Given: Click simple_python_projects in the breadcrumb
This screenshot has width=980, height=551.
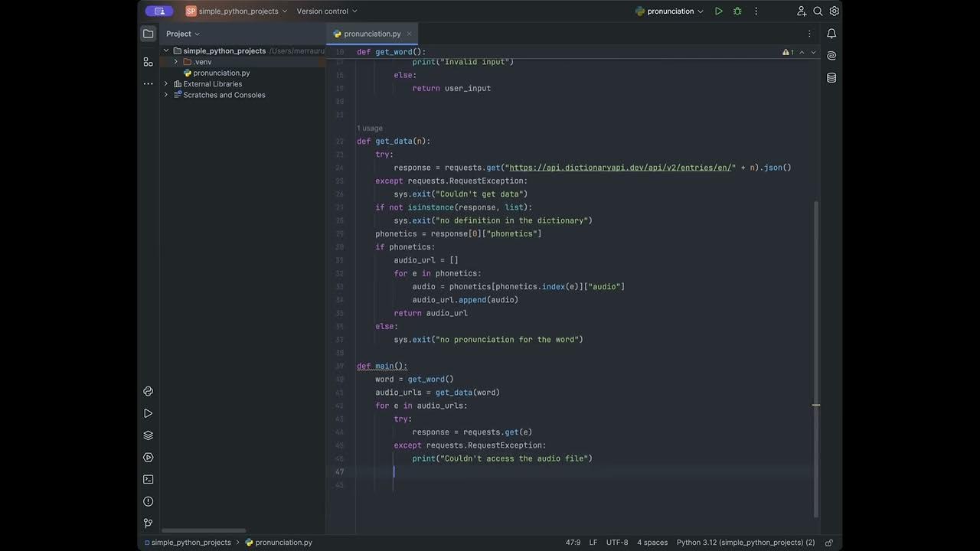Looking at the screenshot, I should pyautogui.click(x=191, y=543).
